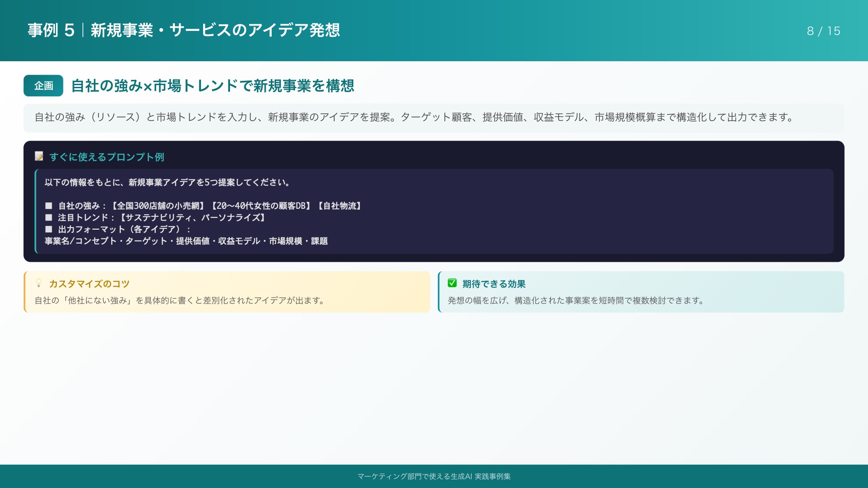Click footer text マーケティング部門で使える生成AI 実践事例集

coord(434,476)
